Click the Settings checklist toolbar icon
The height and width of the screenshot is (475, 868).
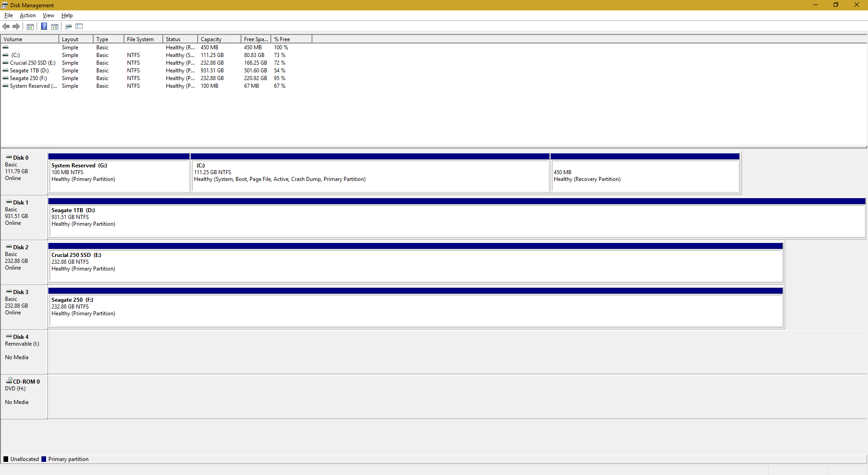point(80,27)
